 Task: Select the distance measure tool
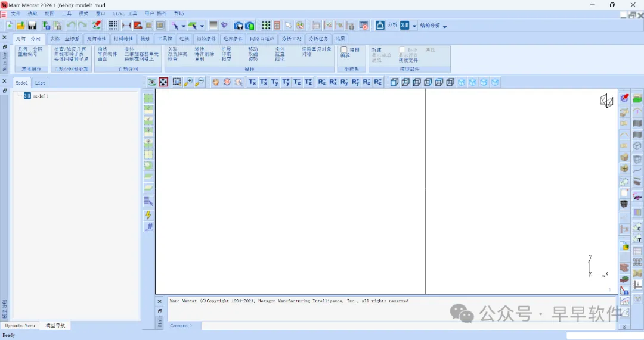click(x=126, y=26)
